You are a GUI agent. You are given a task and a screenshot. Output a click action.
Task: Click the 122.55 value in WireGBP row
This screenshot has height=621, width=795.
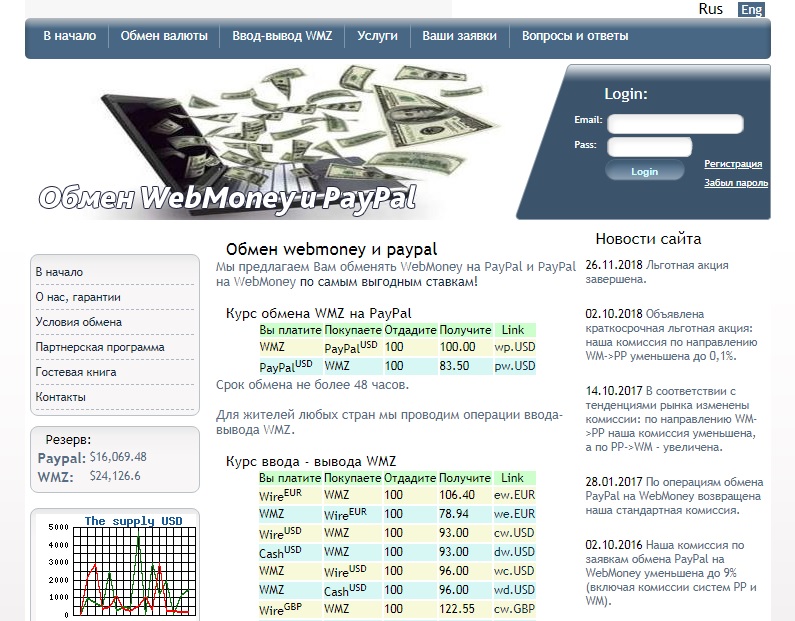pos(457,609)
